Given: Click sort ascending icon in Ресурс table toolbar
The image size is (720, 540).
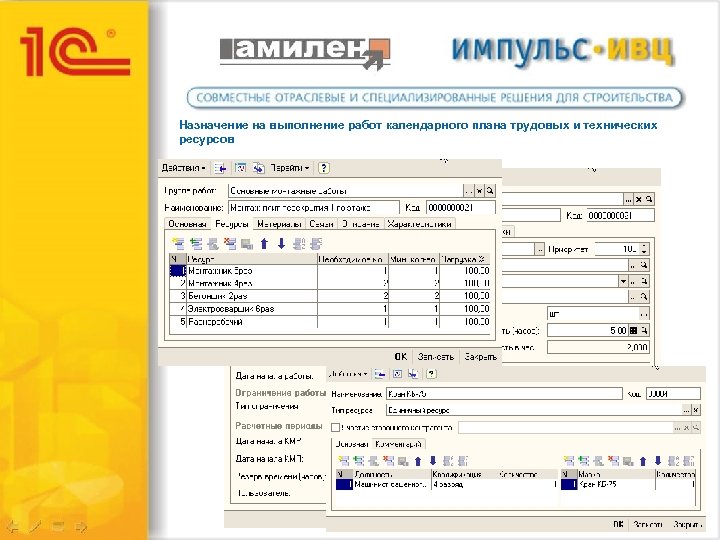Looking at the screenshot, I should tap(299, 243).
